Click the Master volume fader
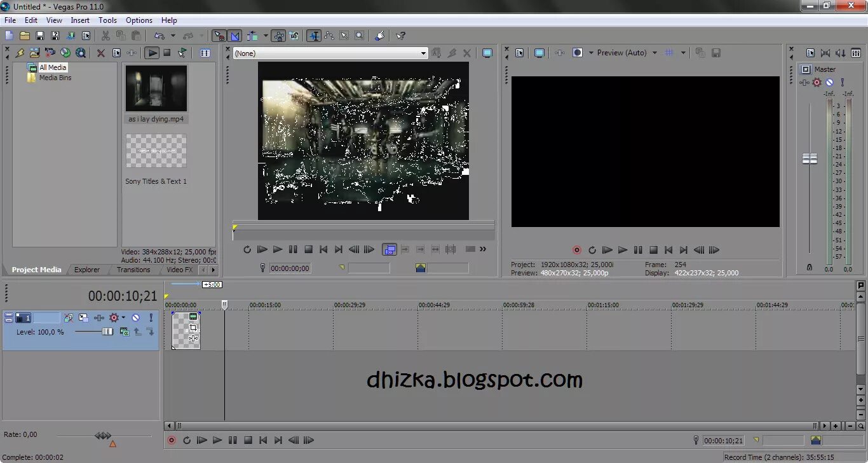This screenshot has width=868, height=463. click(810, 158)
